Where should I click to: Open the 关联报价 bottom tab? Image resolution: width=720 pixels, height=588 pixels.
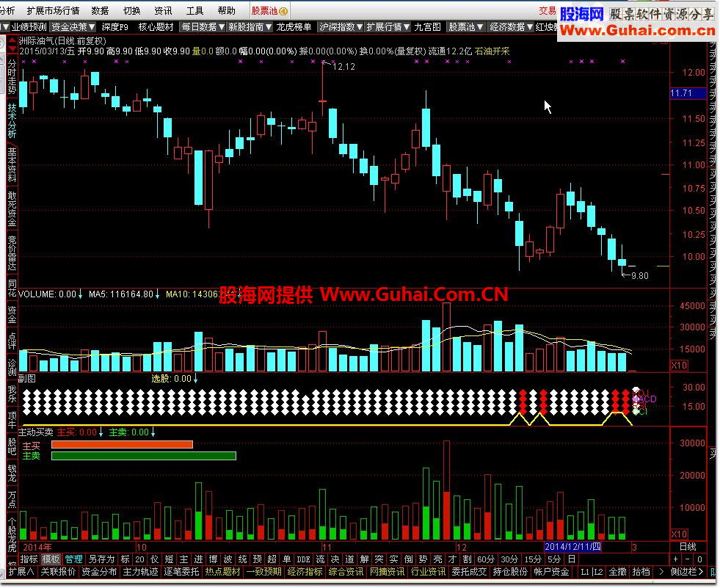(x=58, y=571)
